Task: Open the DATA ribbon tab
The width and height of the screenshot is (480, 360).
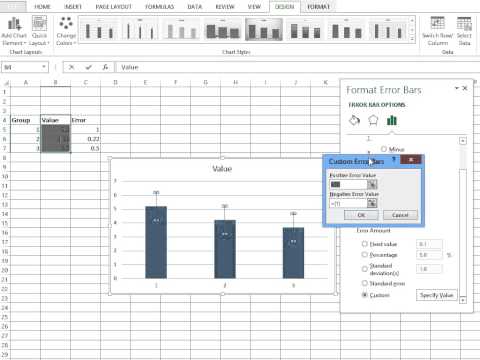Action: pos(195,7)
